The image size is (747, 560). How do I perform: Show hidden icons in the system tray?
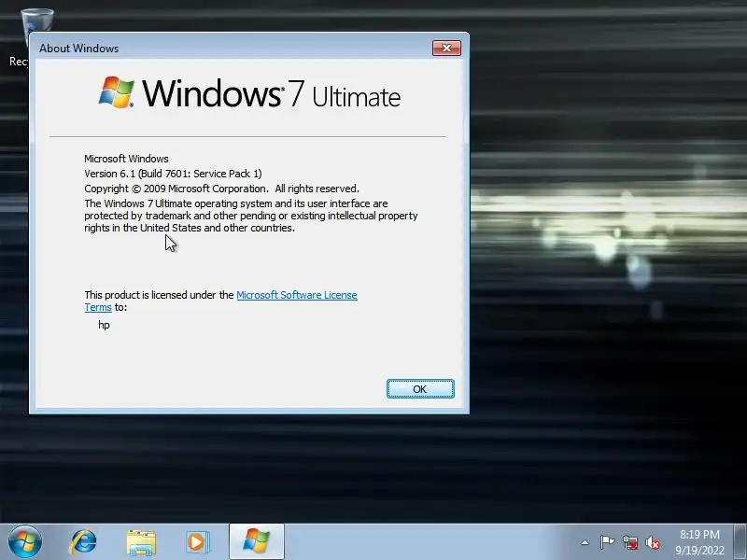[585, 542]
